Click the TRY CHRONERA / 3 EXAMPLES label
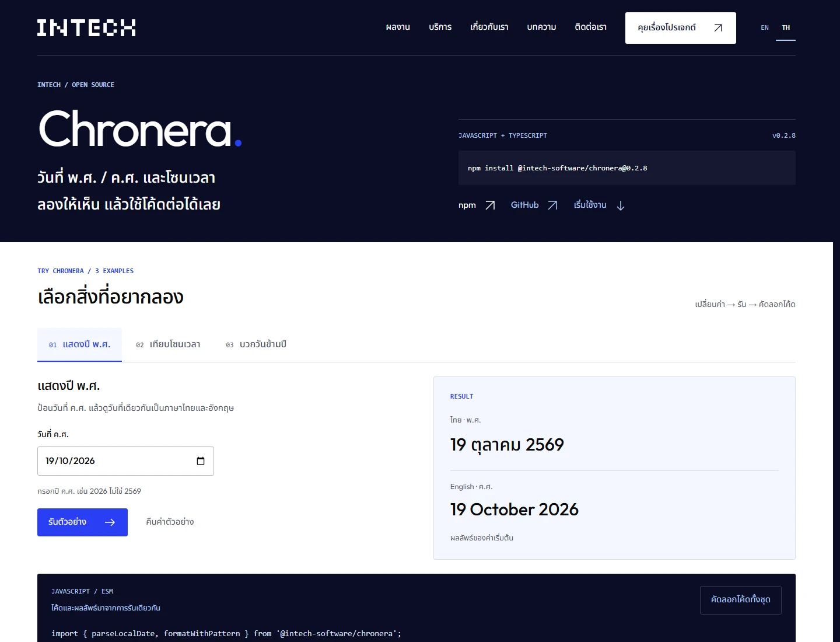This screenshot has height=642, width=840. pyautogui.click(x=85, y=271)
